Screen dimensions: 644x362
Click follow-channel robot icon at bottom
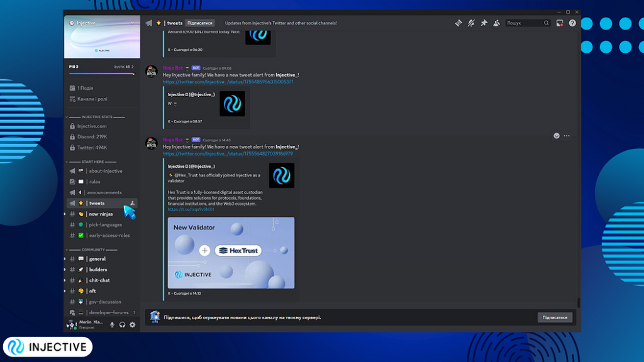(155, 317)
